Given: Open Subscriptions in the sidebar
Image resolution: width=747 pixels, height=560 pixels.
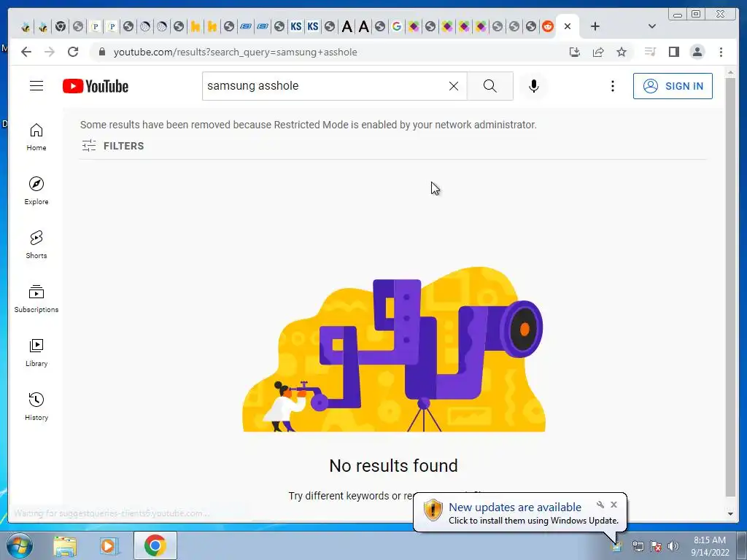Looking at the screenshot, I should click(x=36, y=298).
